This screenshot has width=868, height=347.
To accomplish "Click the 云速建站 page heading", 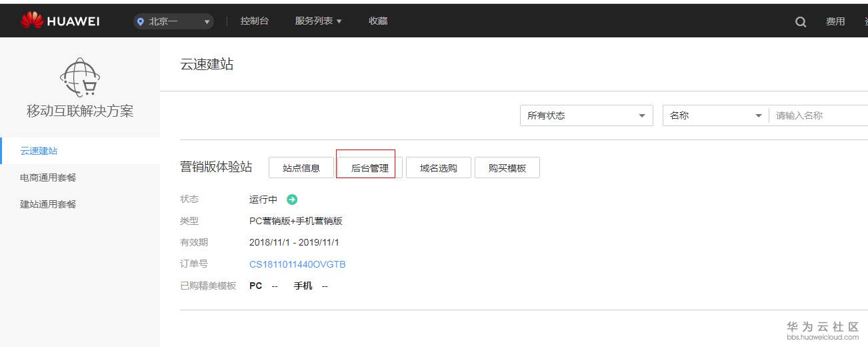I will point(207,65).
